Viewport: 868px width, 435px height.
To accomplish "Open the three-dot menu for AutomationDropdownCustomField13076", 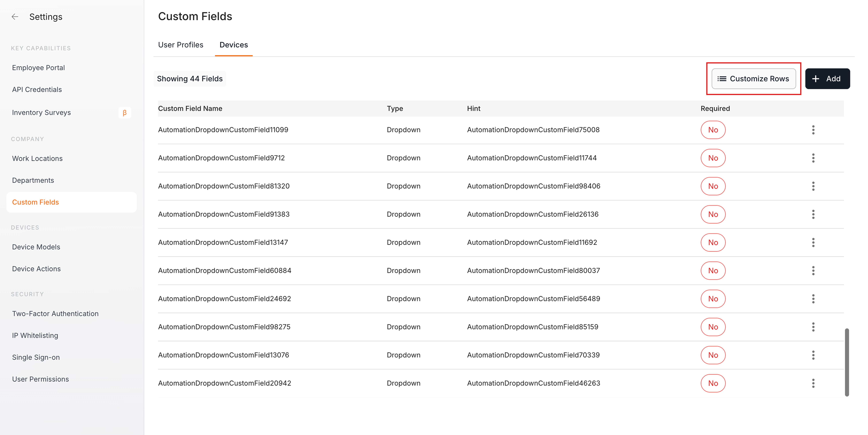I will (x=813, y=355).
